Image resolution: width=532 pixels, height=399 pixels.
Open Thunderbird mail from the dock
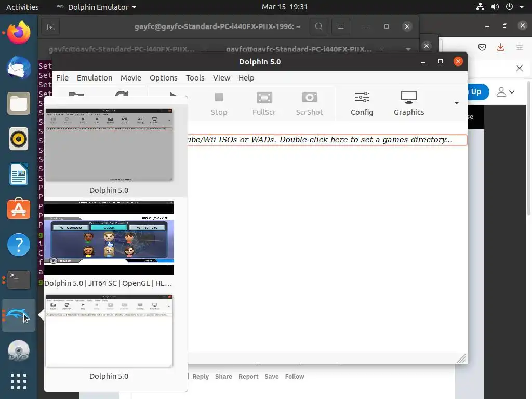[x=19, y=68]
